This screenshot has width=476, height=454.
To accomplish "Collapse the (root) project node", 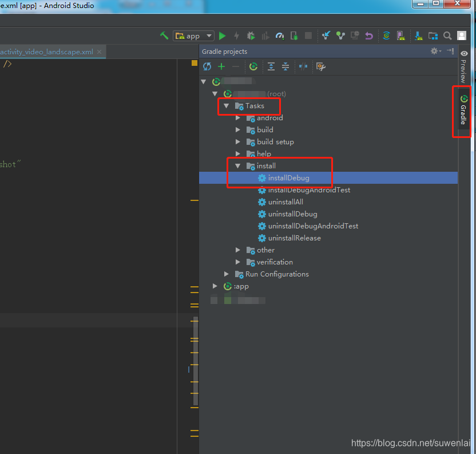I will coord(215,93).
